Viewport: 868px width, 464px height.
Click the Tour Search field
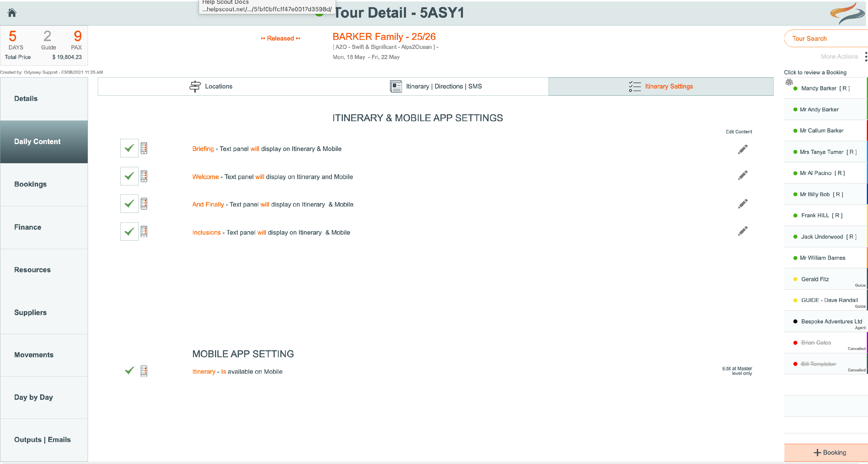click(x=826, y=38)
